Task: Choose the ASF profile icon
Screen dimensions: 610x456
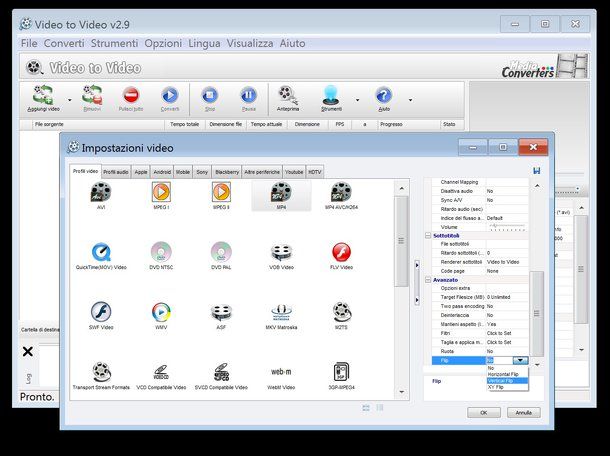Action: coord(221,312)
